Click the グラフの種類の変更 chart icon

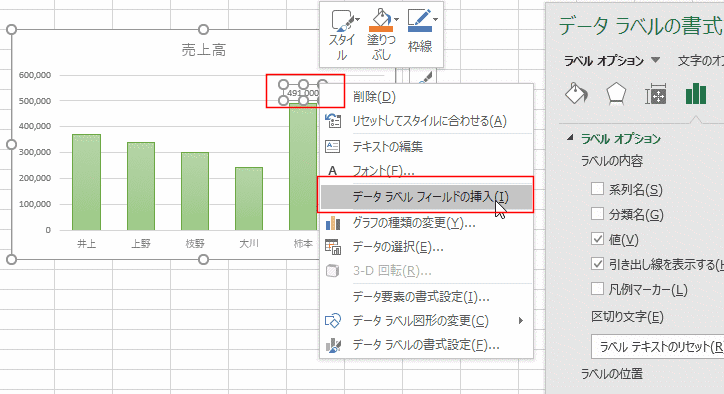click(x=333, y=223)
